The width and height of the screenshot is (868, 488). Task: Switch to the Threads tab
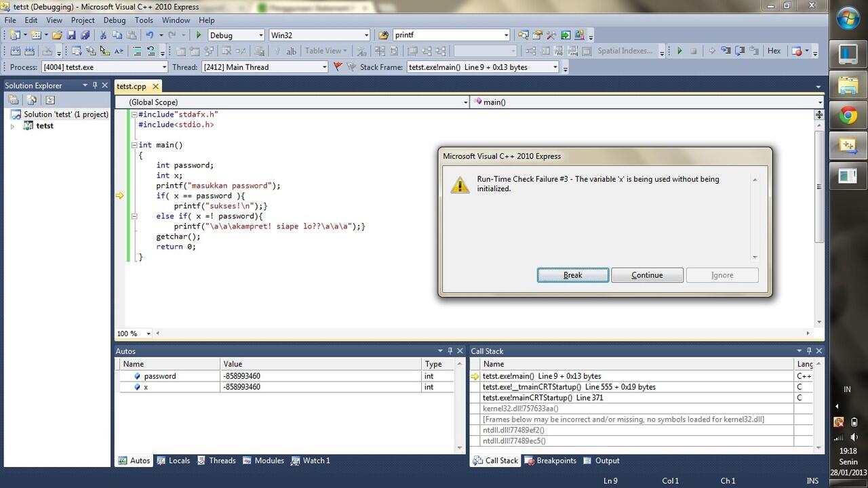[216, 460]
